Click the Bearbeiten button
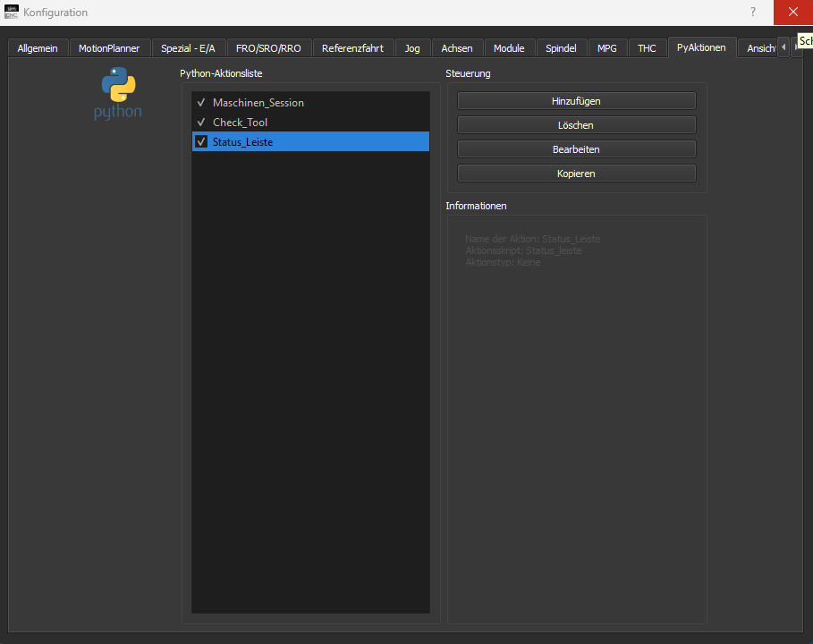 pos(576,149)
